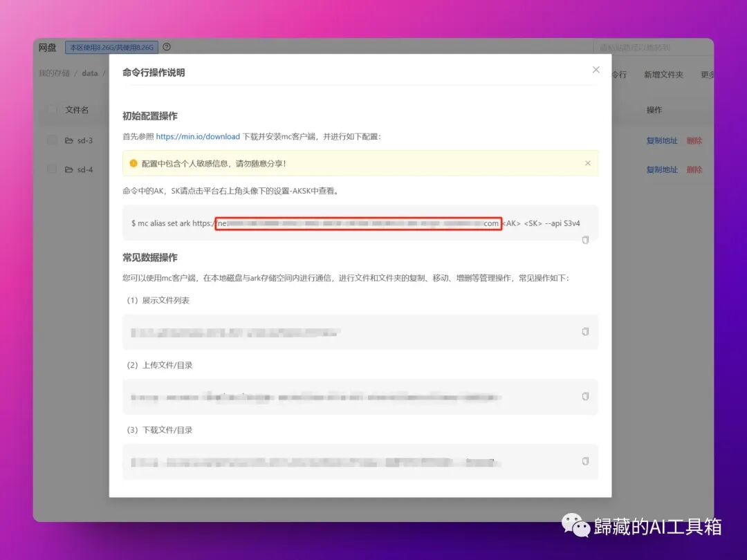This screenshot has width=747, height=560.
Task: Copy the 上传文件/目录 command
Action: (585, 396)
